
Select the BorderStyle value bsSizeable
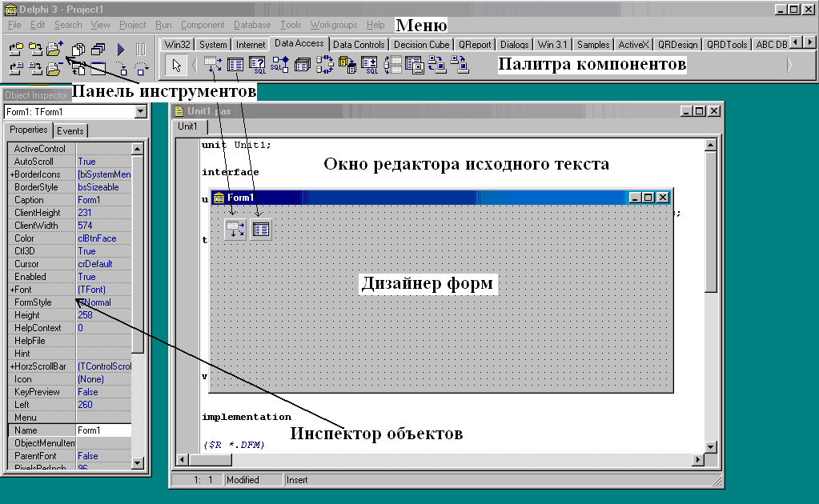104,187
